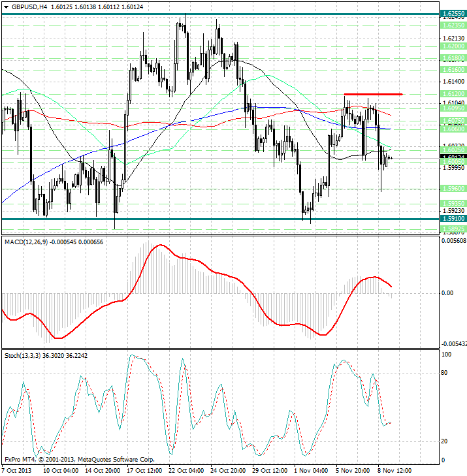The width and height of the screenshot is (467, 476).
Task: Select the short red resistance line
Action: [x=372, y=95]
